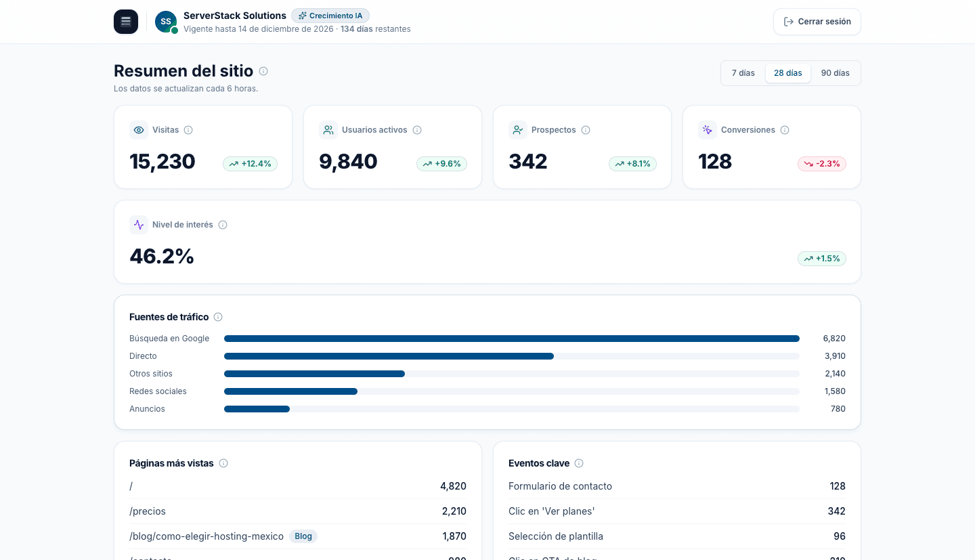Switch to the 90 días range

[836, 73]
